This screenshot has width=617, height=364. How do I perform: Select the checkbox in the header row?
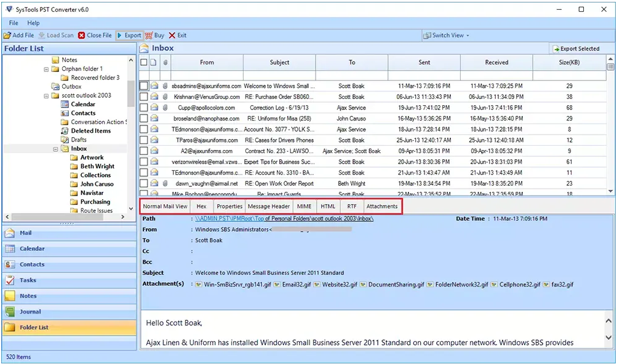coord(142,61)
